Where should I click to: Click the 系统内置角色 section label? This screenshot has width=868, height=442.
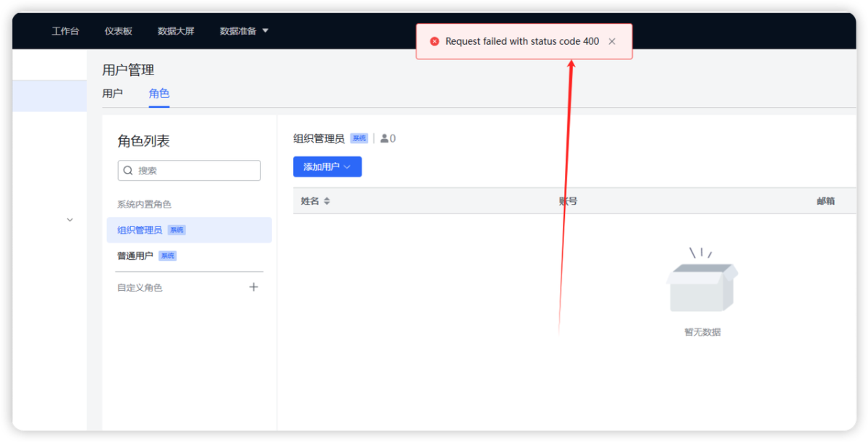tap(144, 205)
